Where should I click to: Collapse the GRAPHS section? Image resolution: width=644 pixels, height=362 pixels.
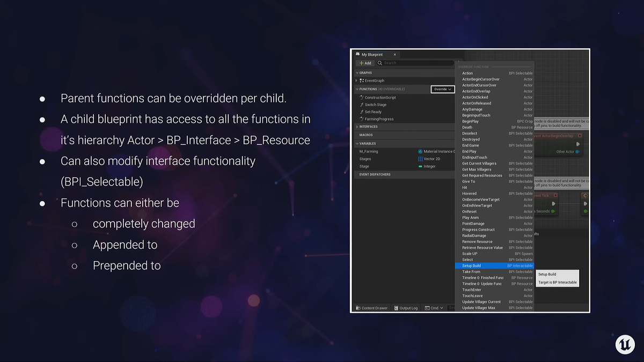click(x=356, y=73)
